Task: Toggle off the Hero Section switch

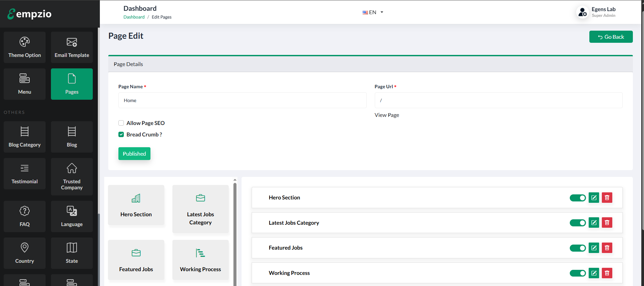Action: 578,198
